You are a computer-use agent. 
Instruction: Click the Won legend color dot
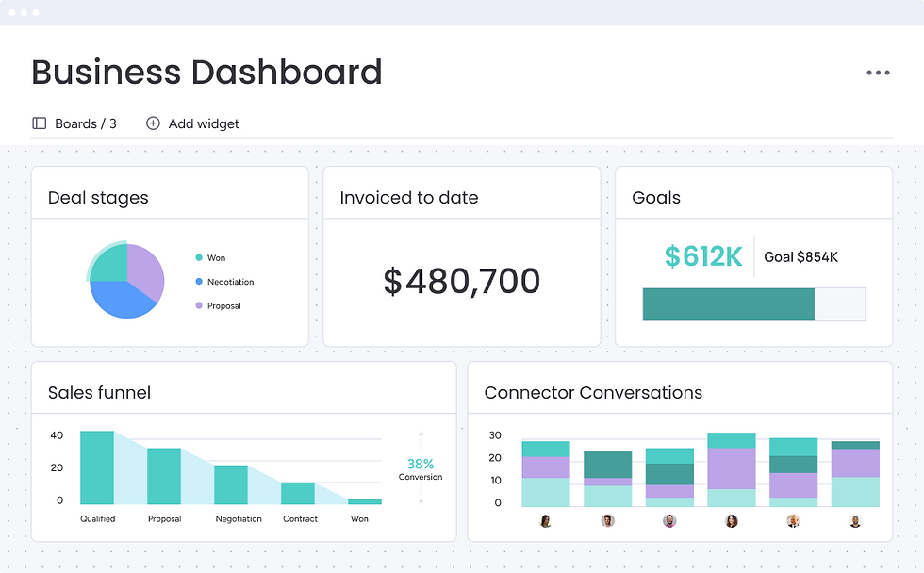[x=199, y=256]
